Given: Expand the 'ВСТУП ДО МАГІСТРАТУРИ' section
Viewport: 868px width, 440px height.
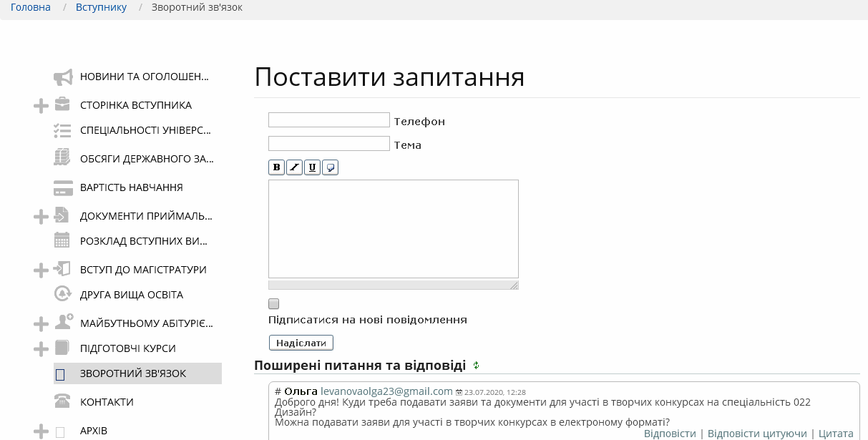Looking at the screenshot, I should click(41, 269).
